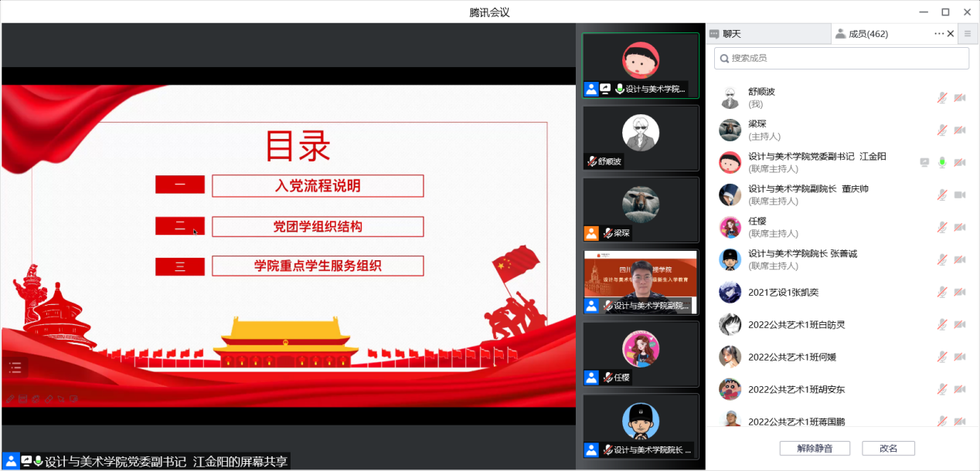
Task: Click the screen share icon in 江金阳's row
Action: coord(924,162)
